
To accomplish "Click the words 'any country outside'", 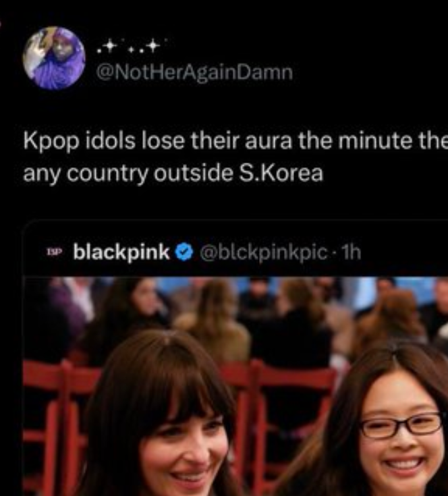I will pos(128,173).
